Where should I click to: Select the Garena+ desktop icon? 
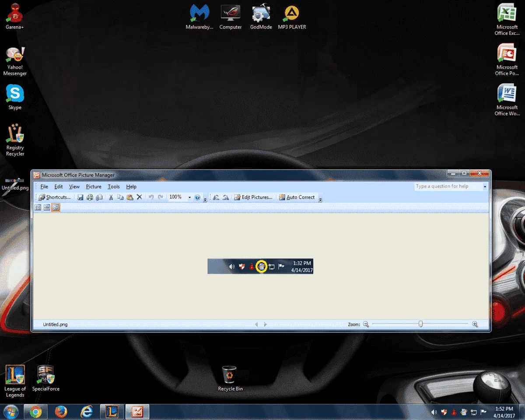point(15,17)
